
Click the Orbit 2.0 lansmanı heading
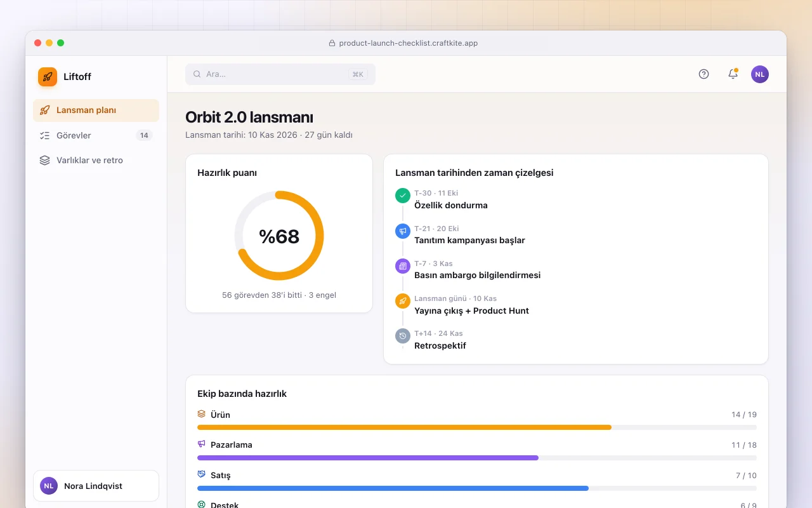click(249, 117)
